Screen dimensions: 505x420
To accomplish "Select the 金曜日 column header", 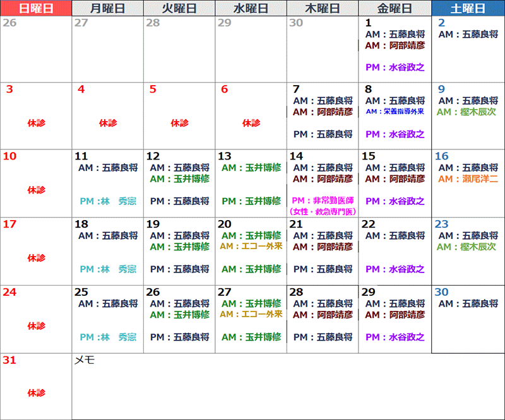I will [x=395, y=8].
